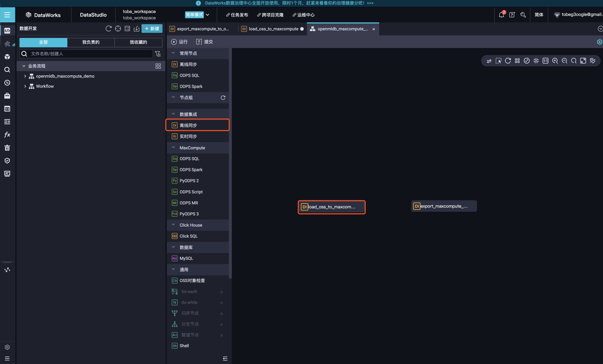The width and height of the screenshot is (603, 364).
Task: Select the 我收藏的 filter tab
Action: (x=138, y=42)
